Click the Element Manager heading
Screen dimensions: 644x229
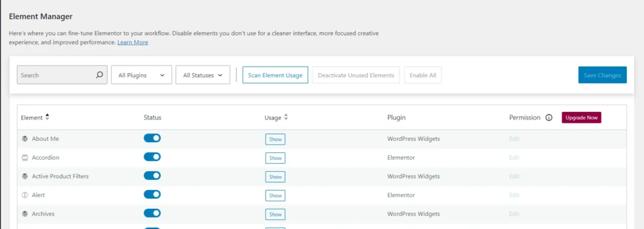(41, 16)
